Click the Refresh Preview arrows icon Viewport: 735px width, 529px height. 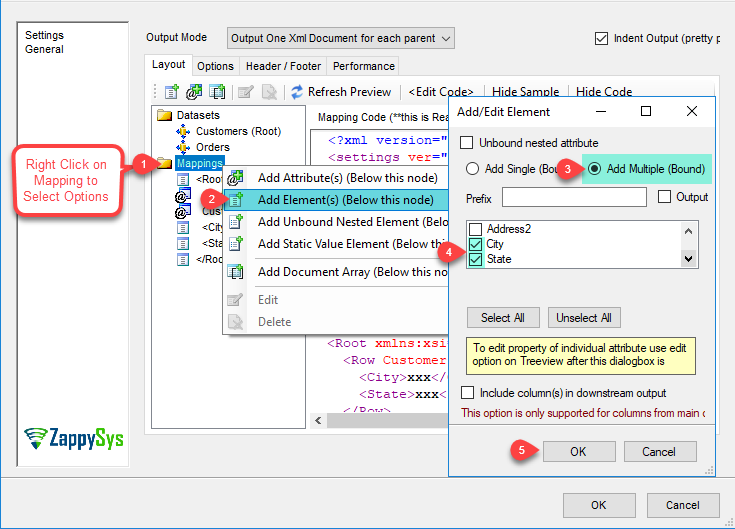tap(297, 92)
